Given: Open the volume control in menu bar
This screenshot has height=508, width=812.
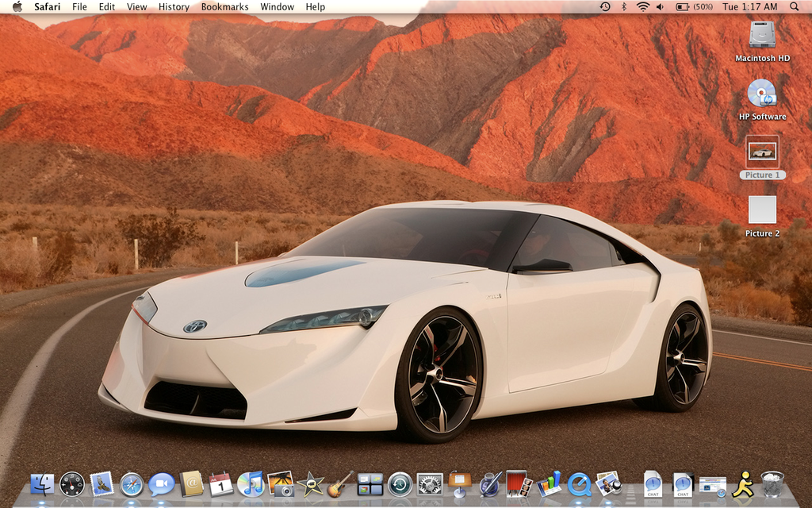Looking at the screenshot, I should pos(661,6).
